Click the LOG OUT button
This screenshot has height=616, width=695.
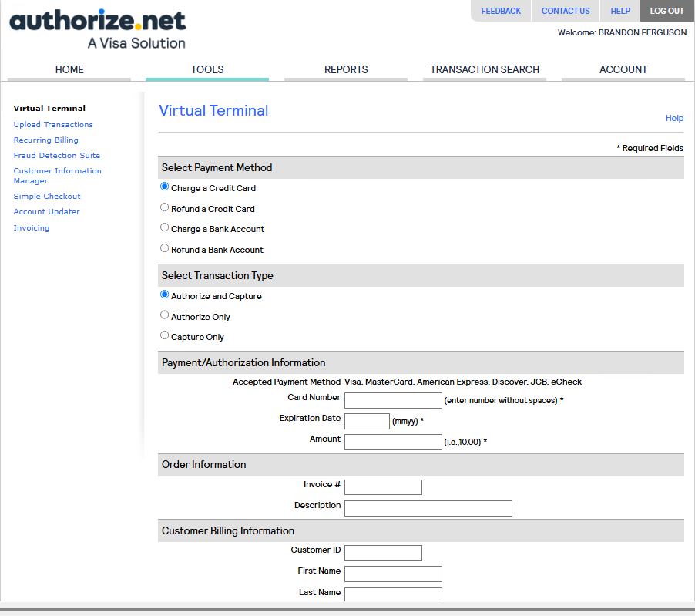(667, 11)
